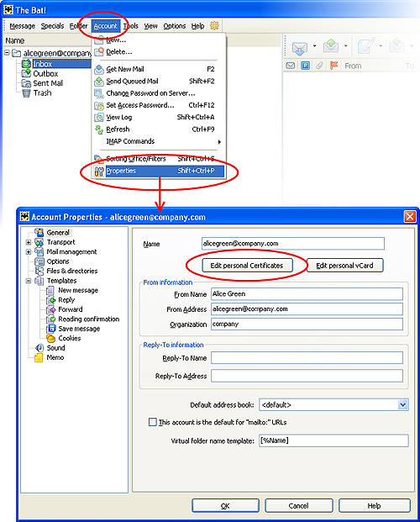Viewport: 420px width, 522px height.
Task: Click the red flag column icon
Action: pyautogui.click(x=333, y=66)
